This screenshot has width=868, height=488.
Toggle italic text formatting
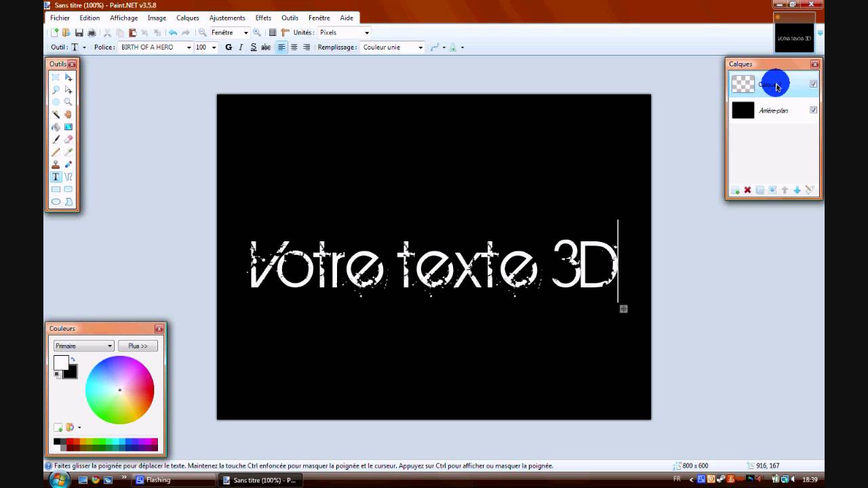tap(241, 47)
